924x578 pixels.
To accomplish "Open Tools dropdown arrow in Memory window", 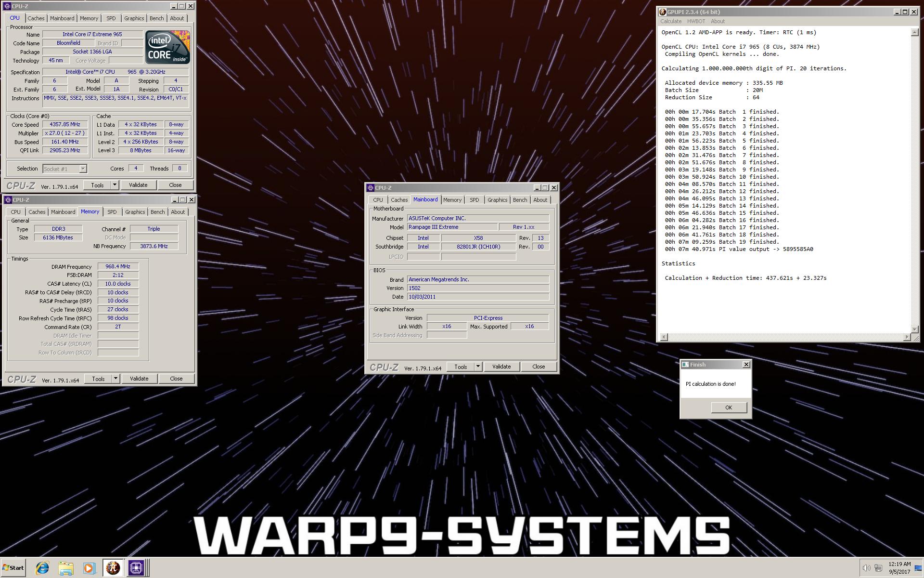I will 115,379.
